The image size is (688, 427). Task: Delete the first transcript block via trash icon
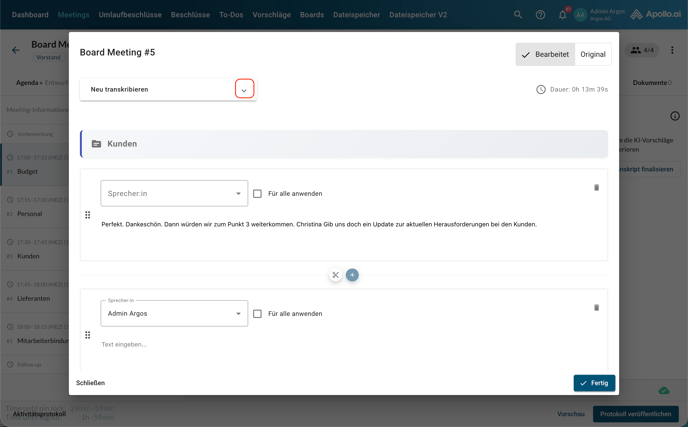point(596,187)
